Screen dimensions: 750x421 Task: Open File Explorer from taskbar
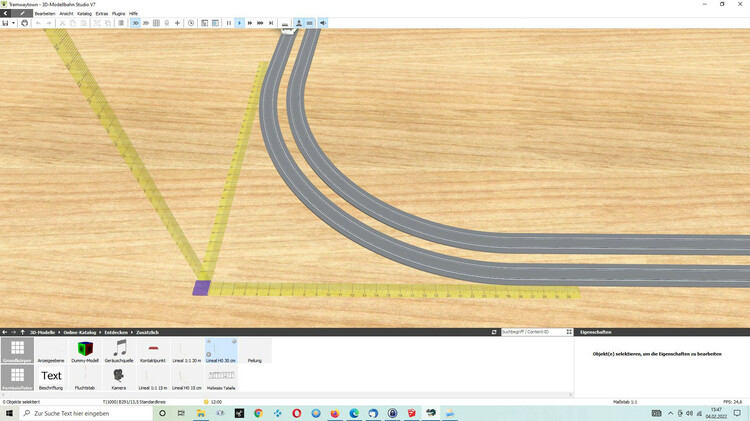click(200, 413)
